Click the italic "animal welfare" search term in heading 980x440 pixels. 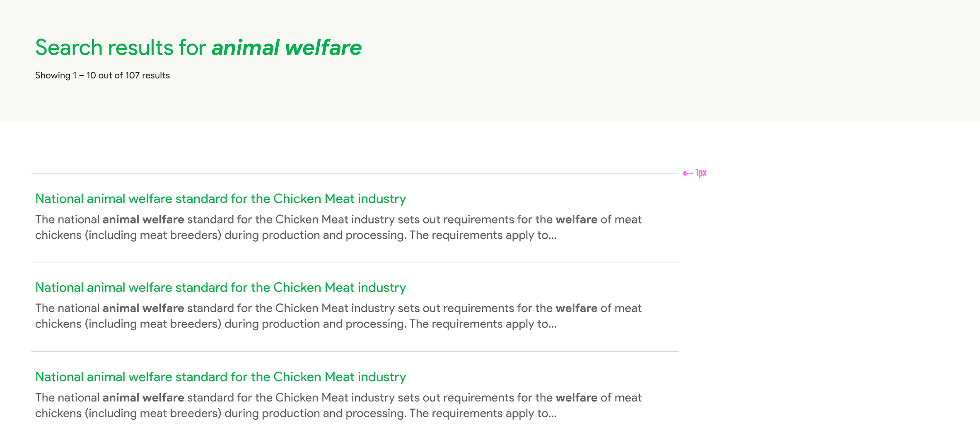click(287, 48)
